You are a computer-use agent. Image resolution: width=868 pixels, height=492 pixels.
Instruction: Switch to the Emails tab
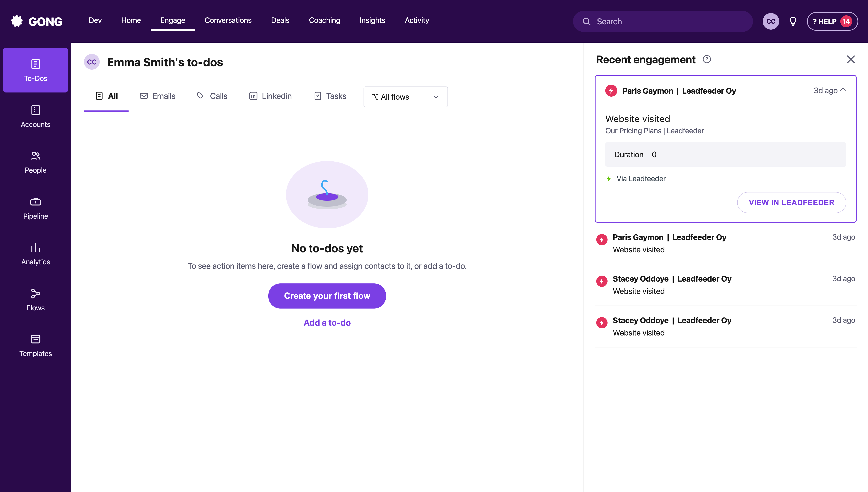[x=158, y=96]
